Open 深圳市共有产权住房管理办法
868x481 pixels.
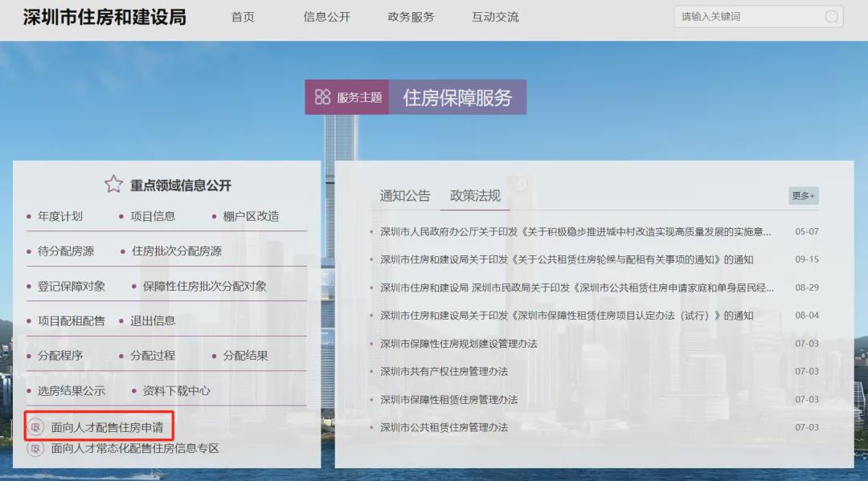coord(444,372)
